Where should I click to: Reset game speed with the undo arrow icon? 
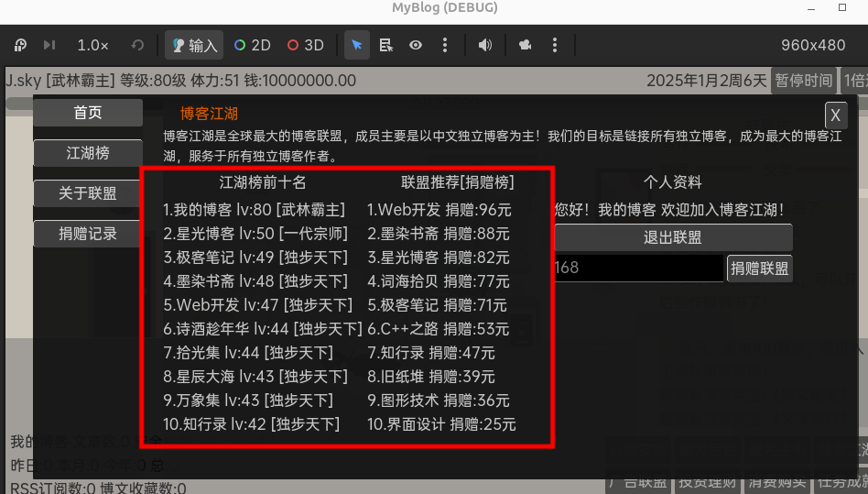point(137,45)
